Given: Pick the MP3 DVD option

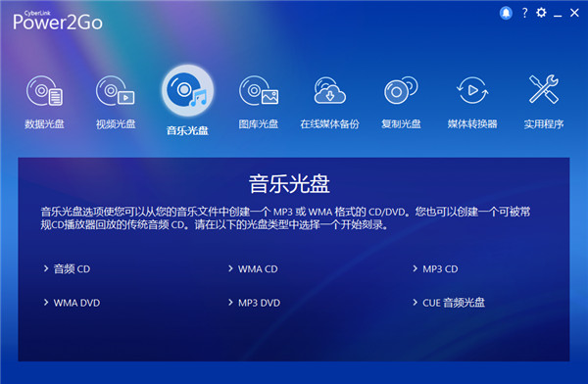Looking at the screenshot, I should pyautogui.click(x=259, y=303).
